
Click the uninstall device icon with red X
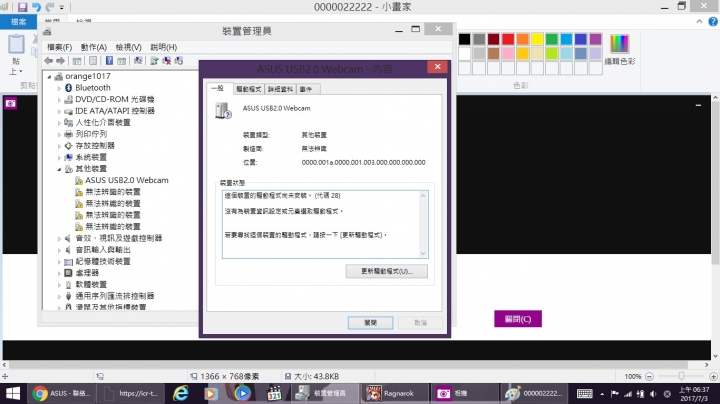167,61
